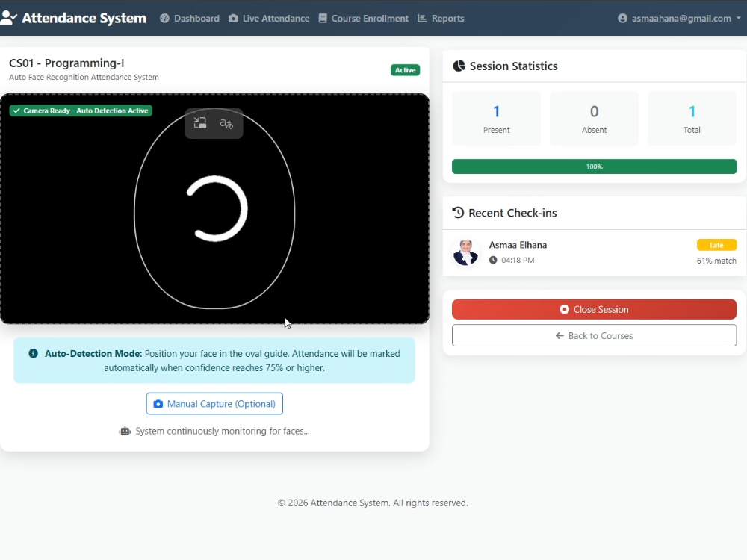Click the camera icon in Manual Capture
The image size is (747, 560).
(x=158, y=404)
